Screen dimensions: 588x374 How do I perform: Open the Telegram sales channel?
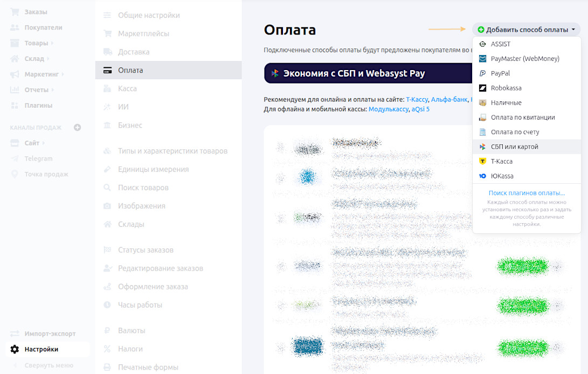(x=38, y=158)
